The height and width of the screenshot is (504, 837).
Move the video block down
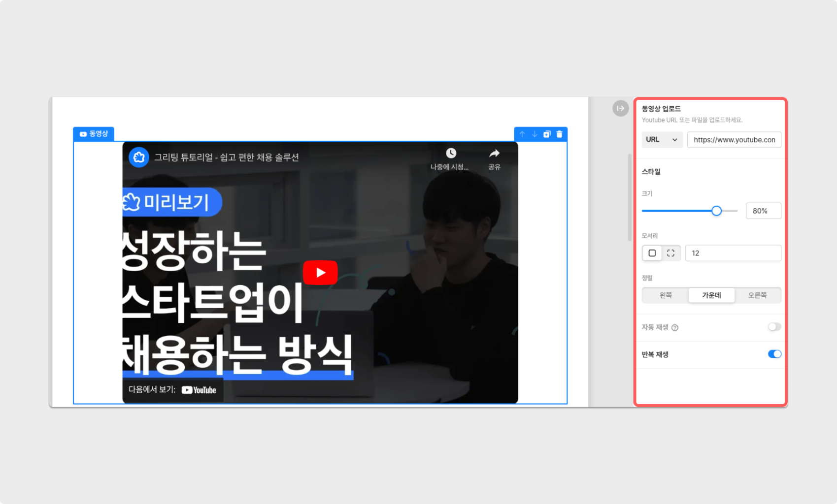tap(535, 134)
